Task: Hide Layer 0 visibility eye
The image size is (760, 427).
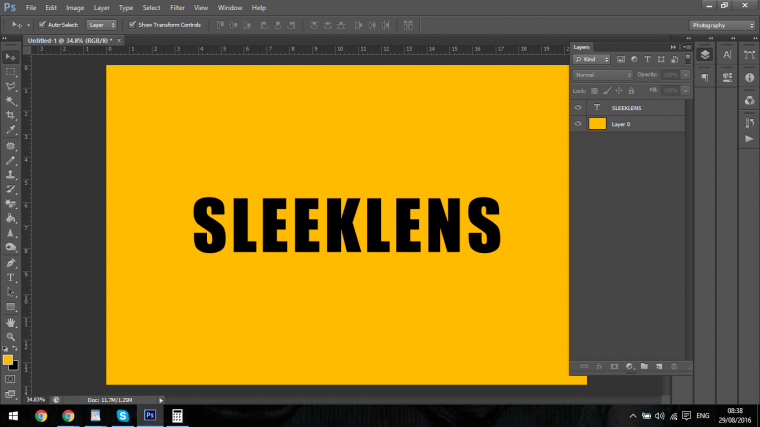Action: click(x=578, y=124)
